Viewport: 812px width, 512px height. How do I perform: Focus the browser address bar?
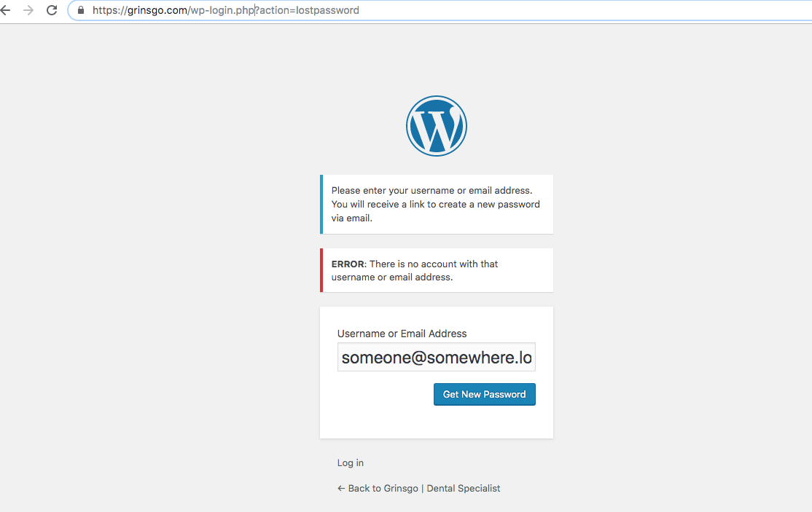[440, 10]
